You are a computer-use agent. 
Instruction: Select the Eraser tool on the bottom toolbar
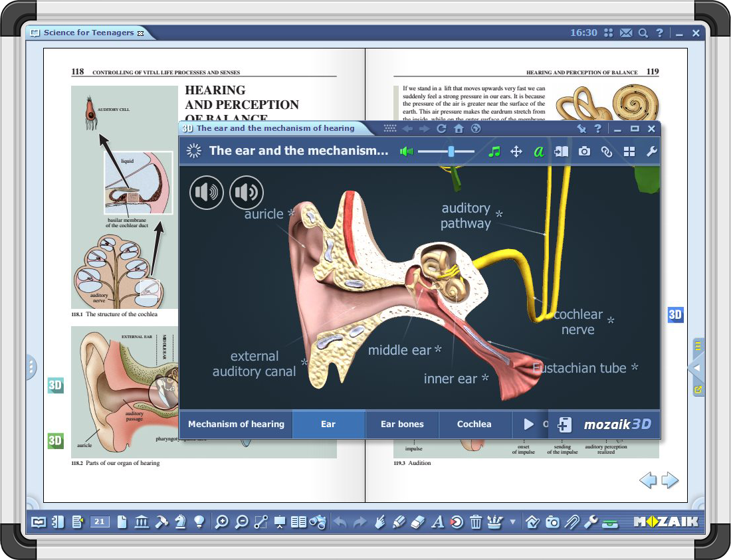pyautogui.click(x=417, y=522)
